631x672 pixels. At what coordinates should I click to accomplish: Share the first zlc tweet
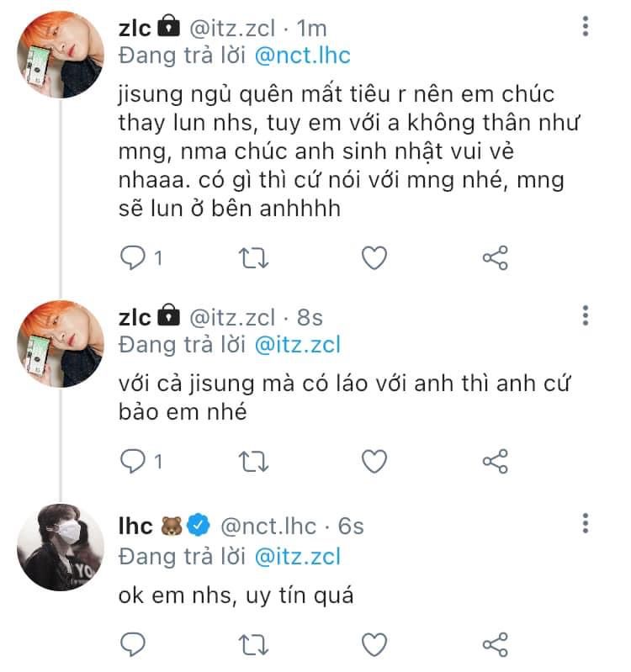(x=495, y=258)
